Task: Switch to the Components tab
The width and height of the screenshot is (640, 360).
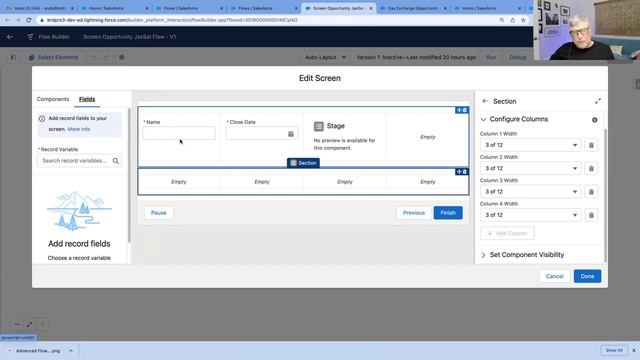Action: 53,99
